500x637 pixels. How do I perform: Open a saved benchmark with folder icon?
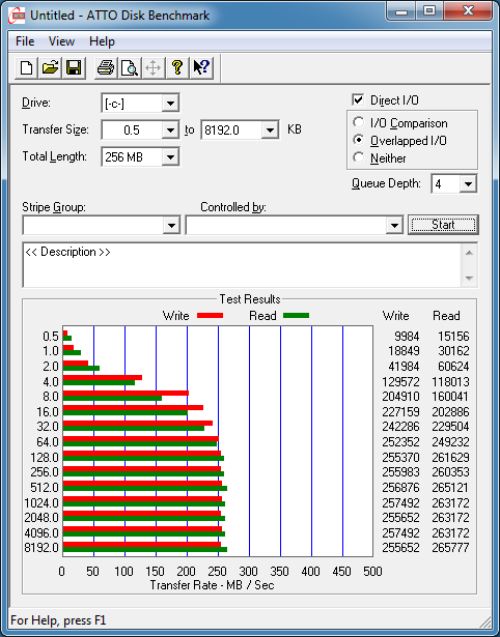pyautogui.click(x=50, y=67)
